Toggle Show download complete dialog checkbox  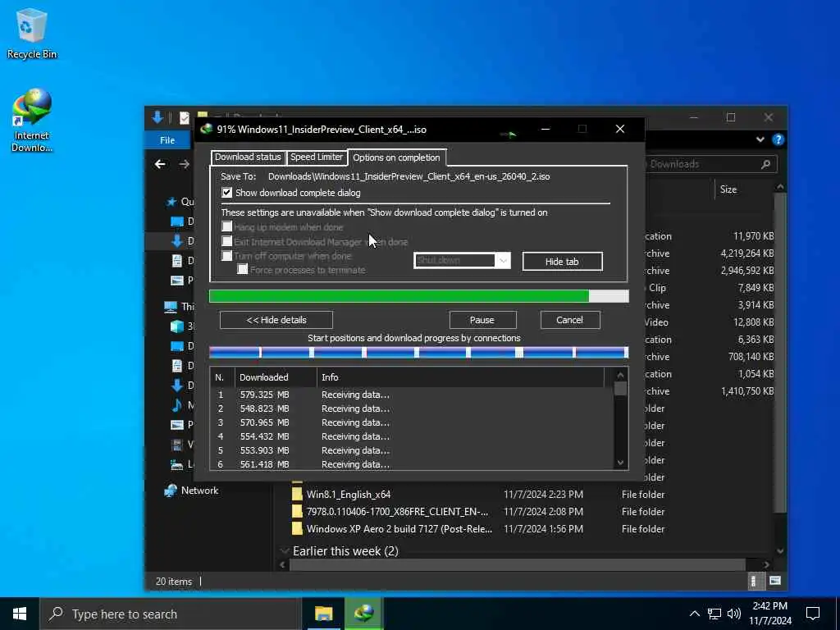pos(227,192)
